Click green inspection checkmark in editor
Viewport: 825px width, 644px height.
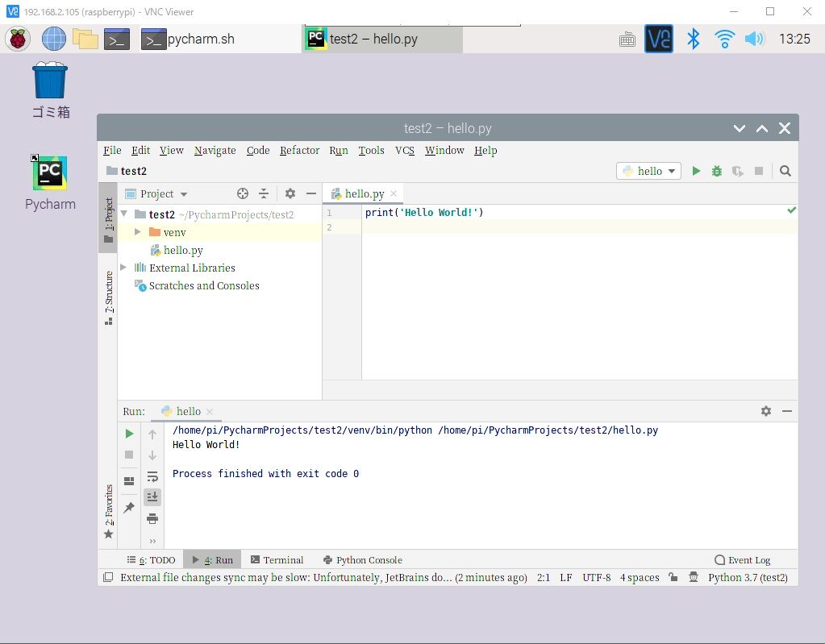point(791,210)
